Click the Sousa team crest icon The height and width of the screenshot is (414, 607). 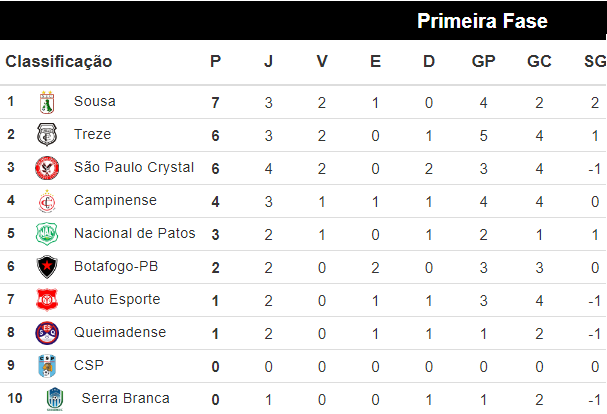click(46, 102)
